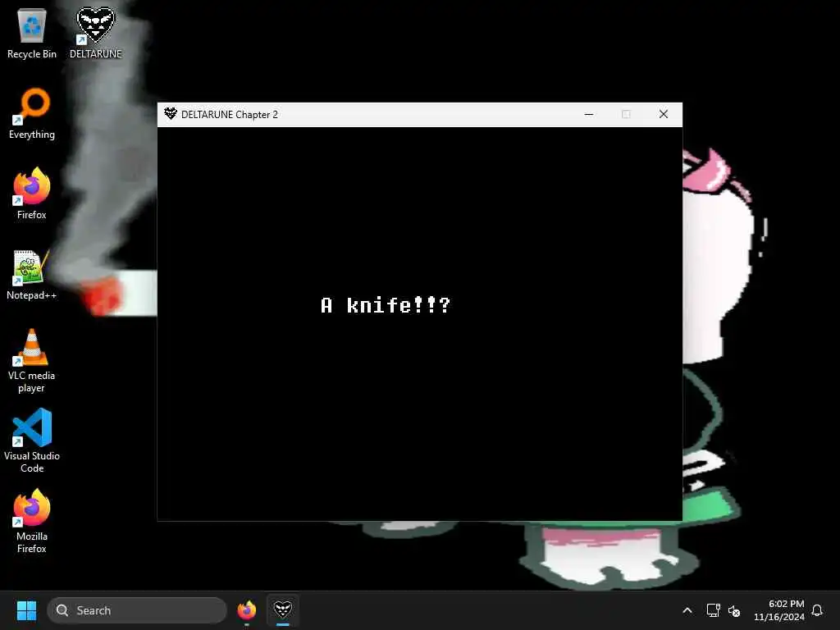Expand the hidden system tray icons

point(687,610)
